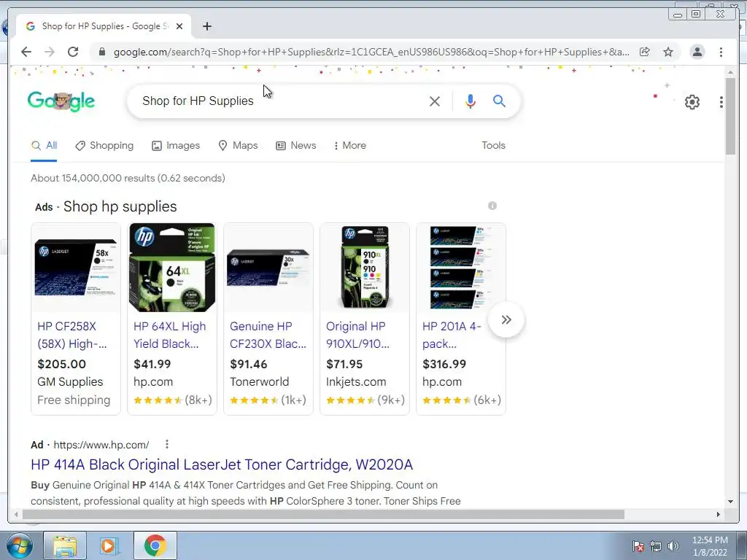
Task: Click the scroll down arrow
Action: (x=730, y=502)
